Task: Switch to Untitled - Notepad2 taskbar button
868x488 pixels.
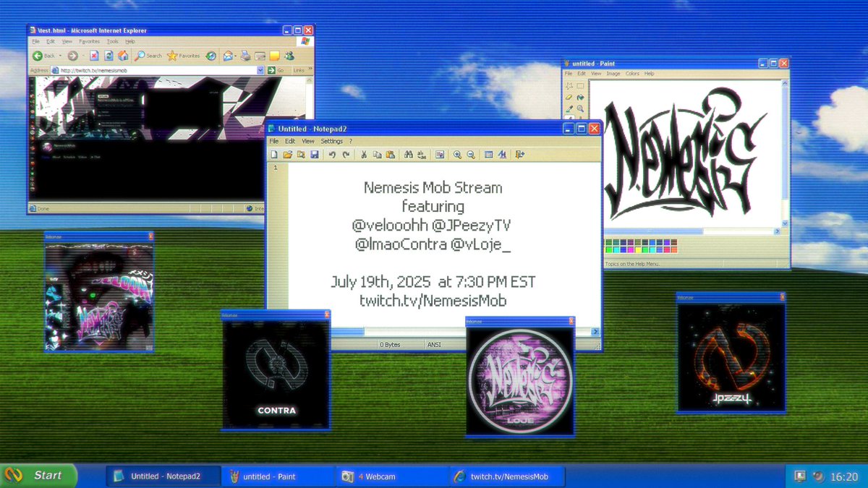Action: [x=163, y=476]
